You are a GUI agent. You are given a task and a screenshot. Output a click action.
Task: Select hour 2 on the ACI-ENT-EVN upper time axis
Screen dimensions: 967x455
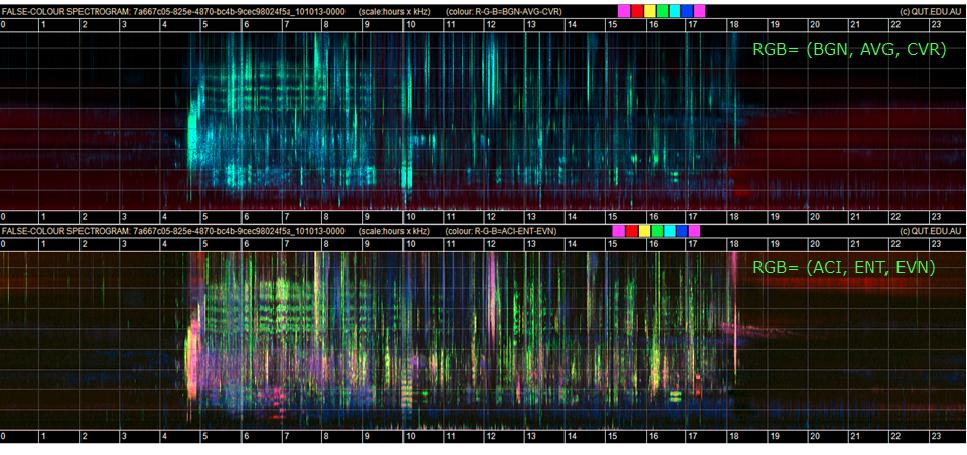(x=84, y=244)
